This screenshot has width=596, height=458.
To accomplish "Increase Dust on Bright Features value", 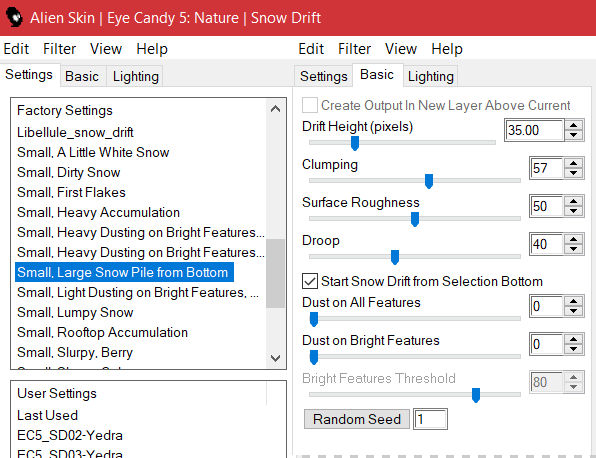I will 574,339.
